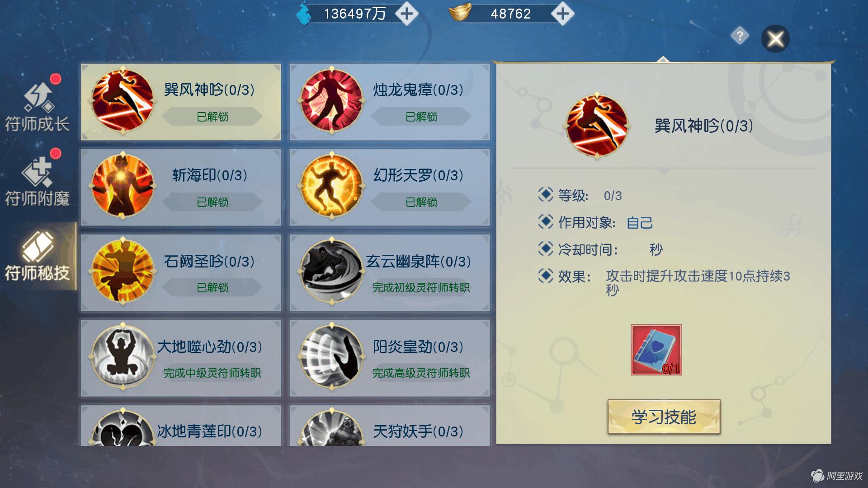The height and width of the screenshot is (488, 868).
Task: Select the 石阙圣吟 skill icon
Action: click(x=123, y=272)
